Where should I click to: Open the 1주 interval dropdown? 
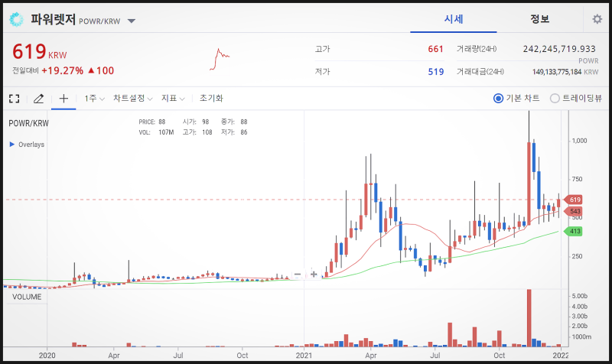(94, 99)
